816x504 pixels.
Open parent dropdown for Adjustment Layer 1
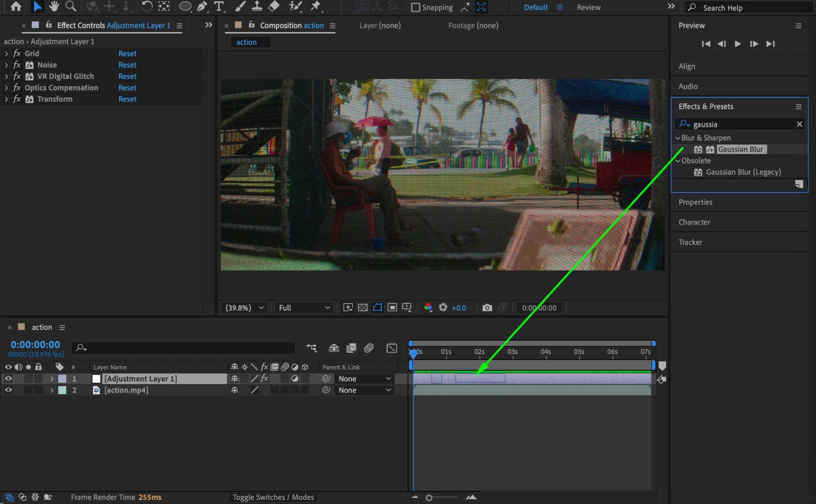click(365, 379)
